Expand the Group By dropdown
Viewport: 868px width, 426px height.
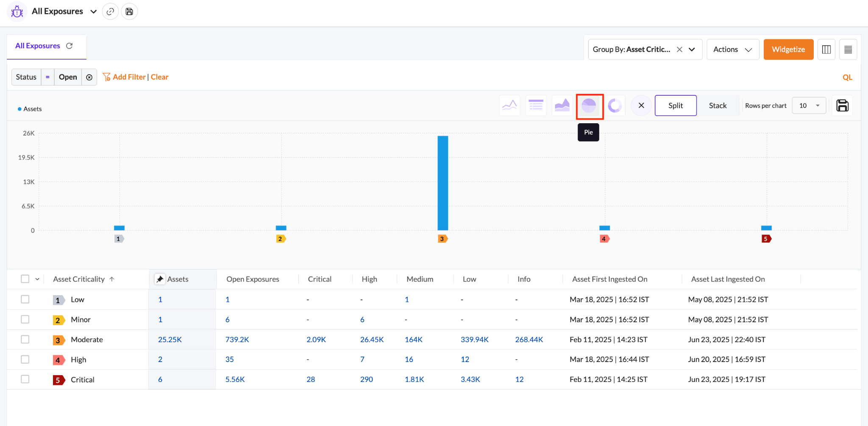click(x=692, y=50)
